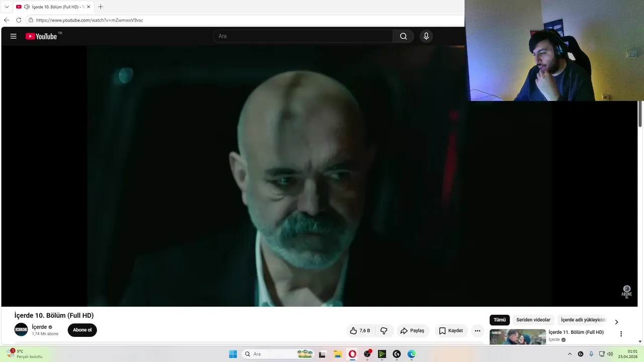Screen dimensions: 644x362
Task: Open the İçerde 11. Bölüm (Full HD) title link
Action: pyautogui.click(x=576, y=332)
